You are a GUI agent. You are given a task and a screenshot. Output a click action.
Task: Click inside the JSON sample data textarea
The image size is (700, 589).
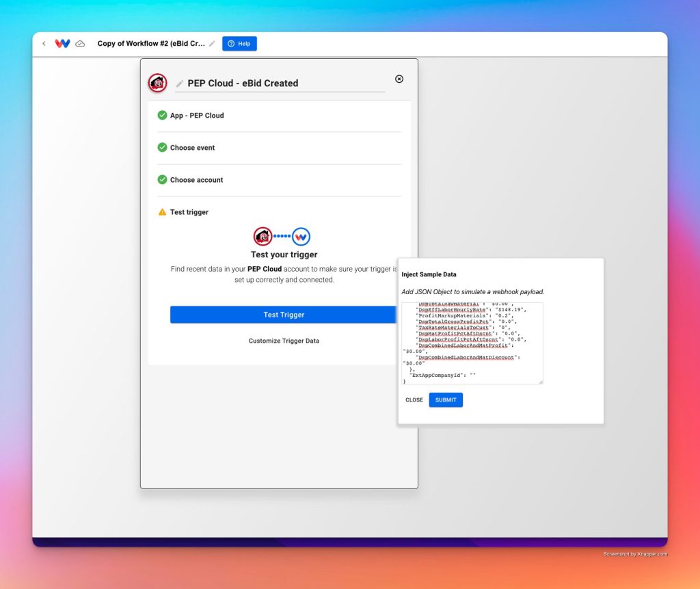coord(472,343)
